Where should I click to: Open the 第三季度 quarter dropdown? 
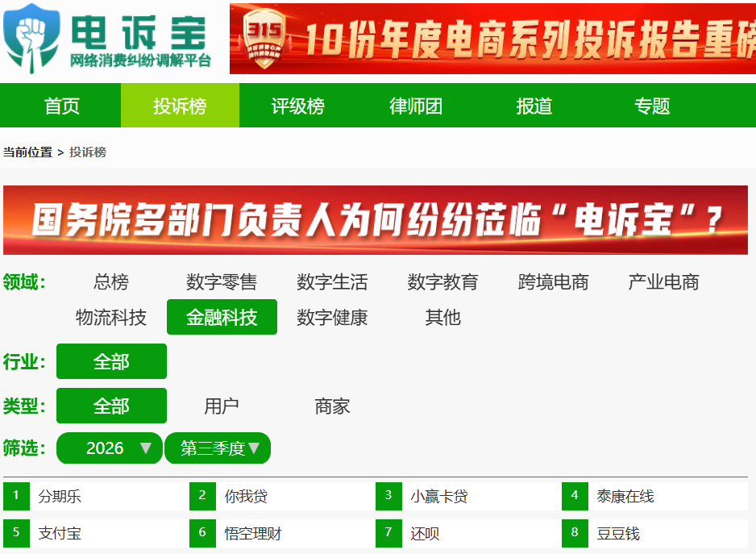pos(218,448)
